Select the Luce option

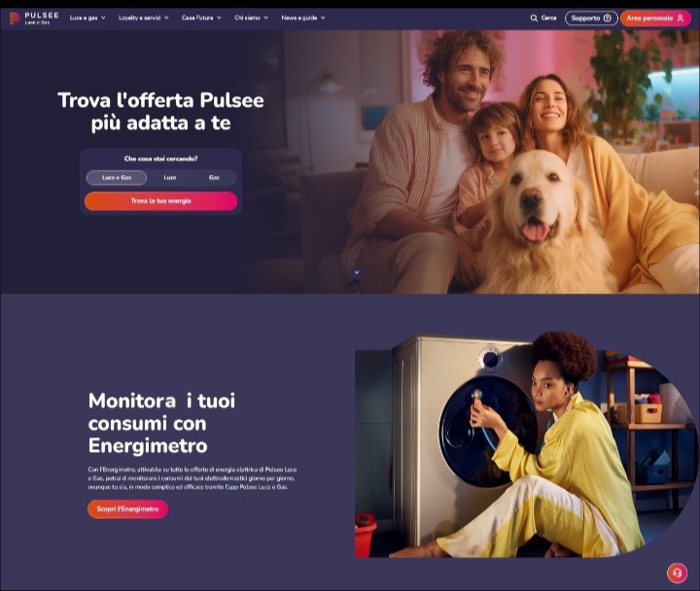tap(169, 177)
